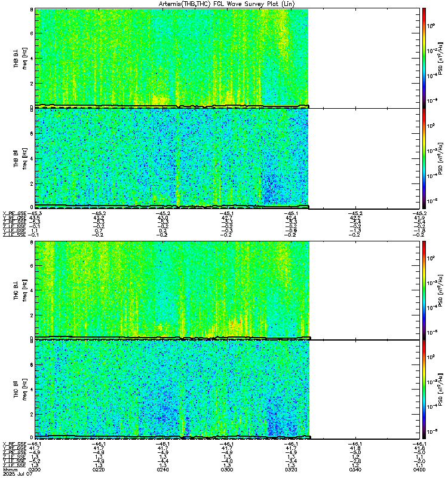Click the '0400' time tick label

coord(419,470)
